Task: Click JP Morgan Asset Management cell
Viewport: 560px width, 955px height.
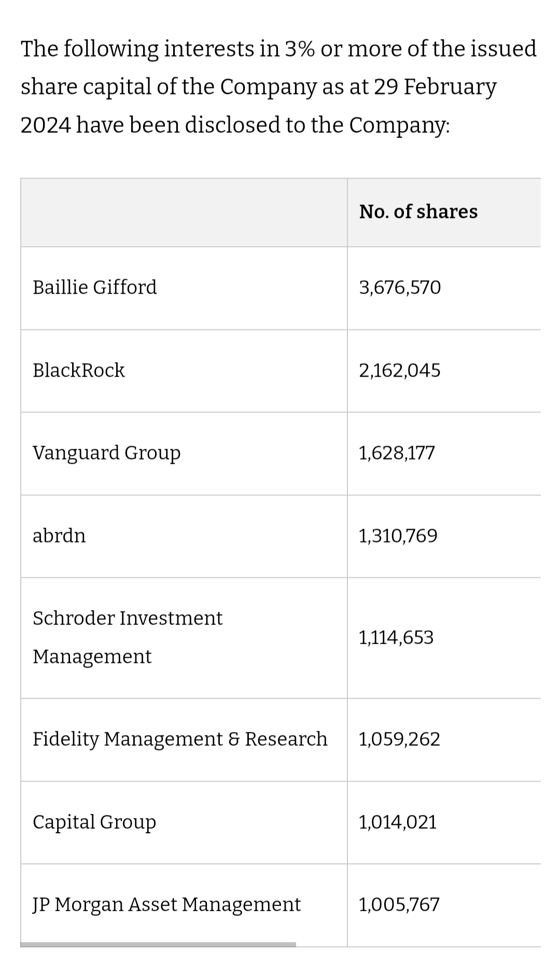Action: pos(166,904)
